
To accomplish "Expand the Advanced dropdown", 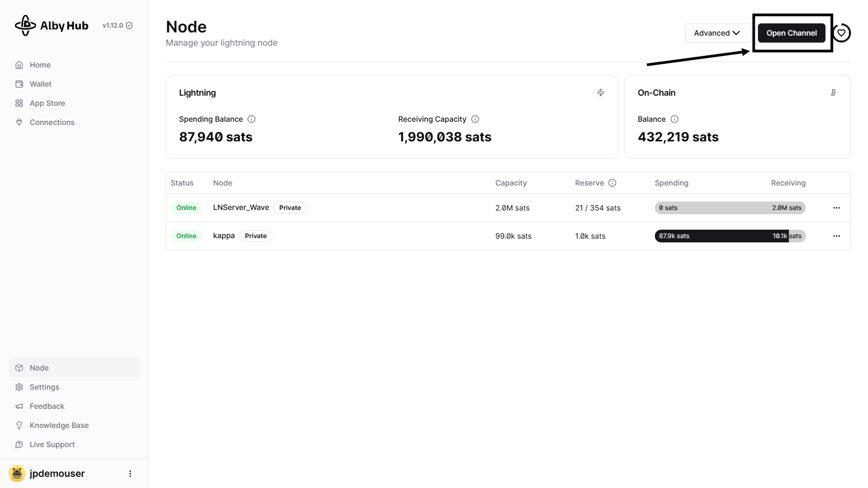I will click(717, 33).
